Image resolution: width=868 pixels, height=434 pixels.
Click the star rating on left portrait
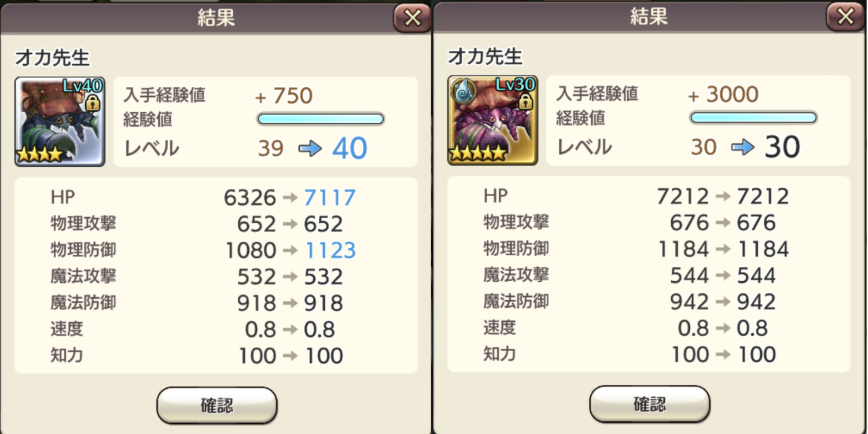(x=40, y=155)
